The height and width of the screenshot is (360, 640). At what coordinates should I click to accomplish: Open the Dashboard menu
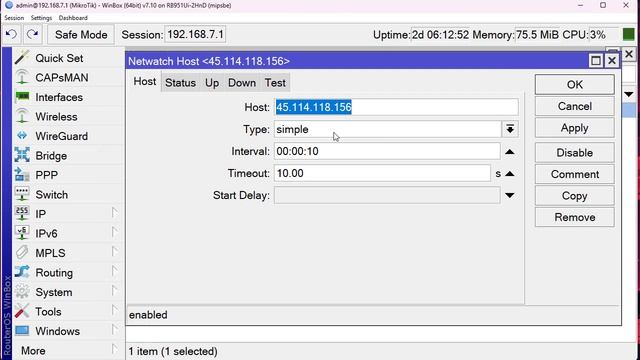tap(73, 18)
